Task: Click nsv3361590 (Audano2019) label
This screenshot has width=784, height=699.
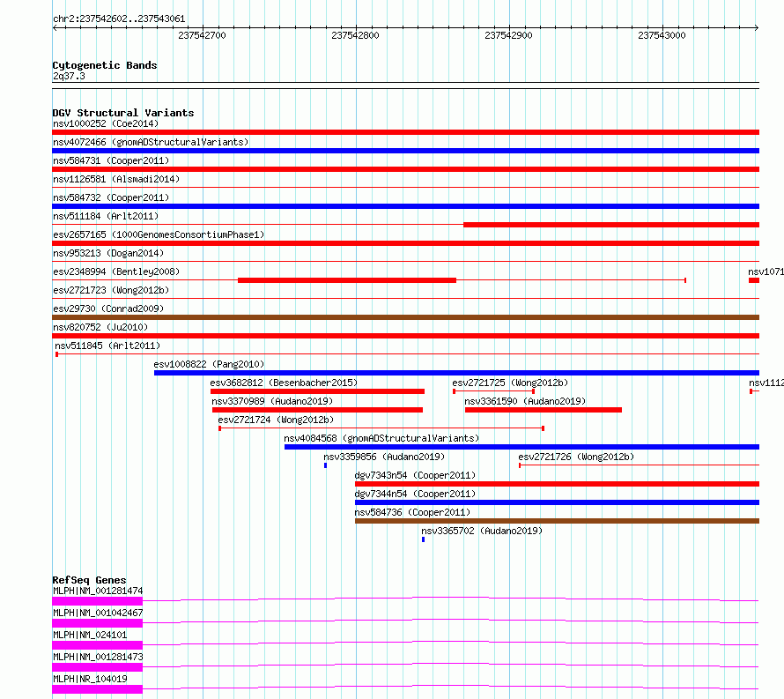Action: click(525, 401)
